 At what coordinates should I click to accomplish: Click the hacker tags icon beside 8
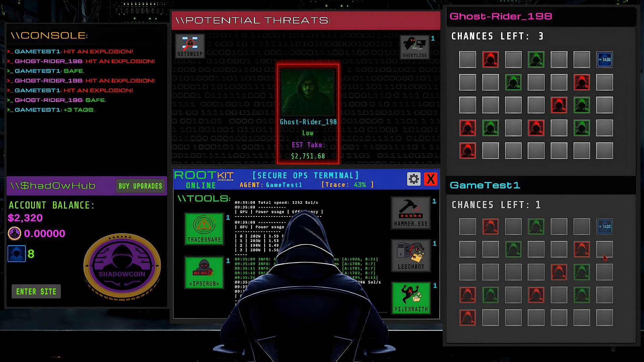[x=16, y=254]
